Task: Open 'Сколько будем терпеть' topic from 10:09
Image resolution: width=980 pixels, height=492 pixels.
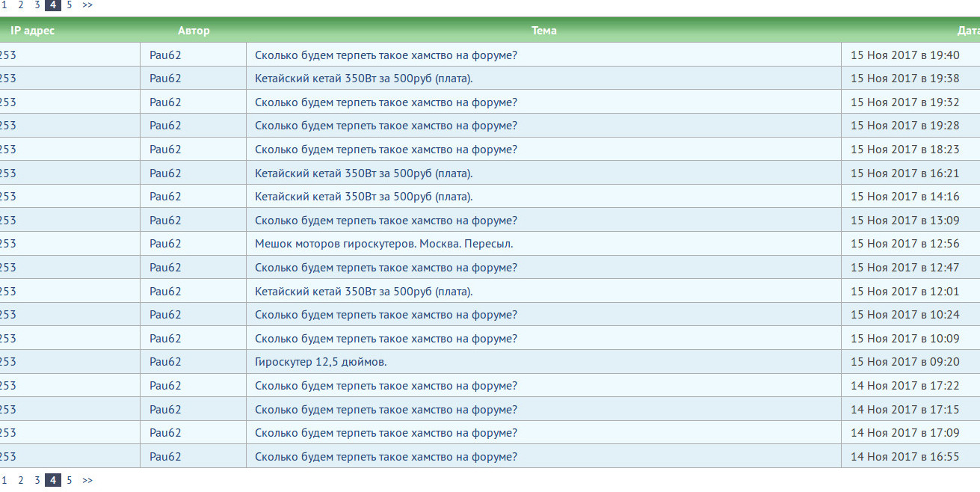Action: [x=386, y=339]
